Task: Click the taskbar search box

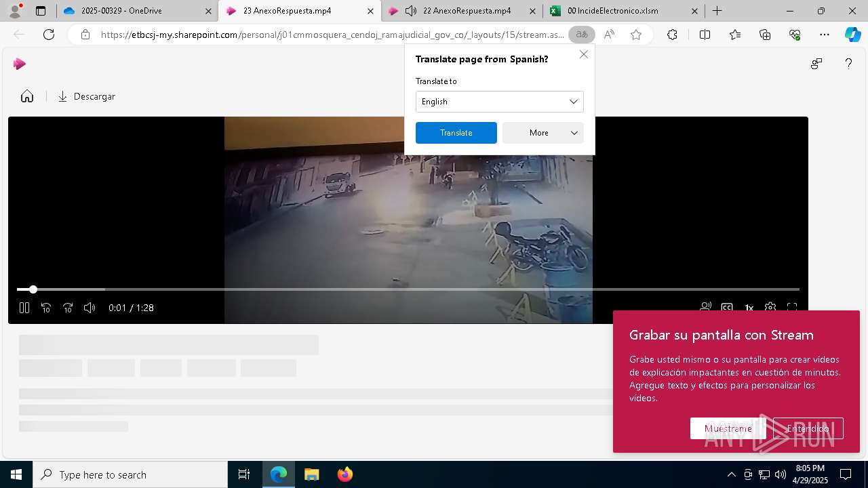Action: [x=130, y=474]
